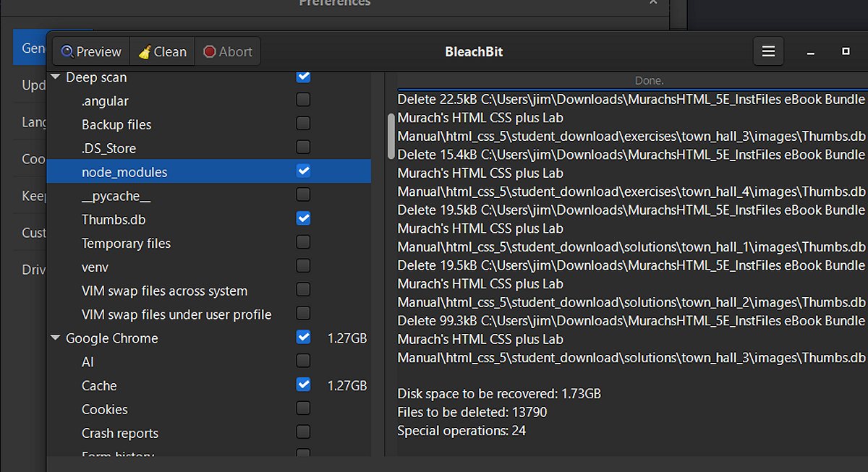Screen dimensions: 868x472
Task: Uncheck the Google Chrome group checkbox
Action: [x=304, y=337]
